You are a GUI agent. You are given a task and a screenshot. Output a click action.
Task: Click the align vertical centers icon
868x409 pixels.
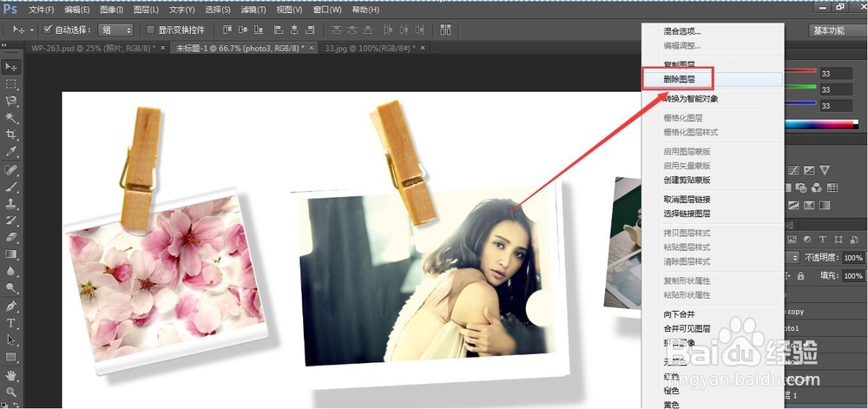click(243, 30)
